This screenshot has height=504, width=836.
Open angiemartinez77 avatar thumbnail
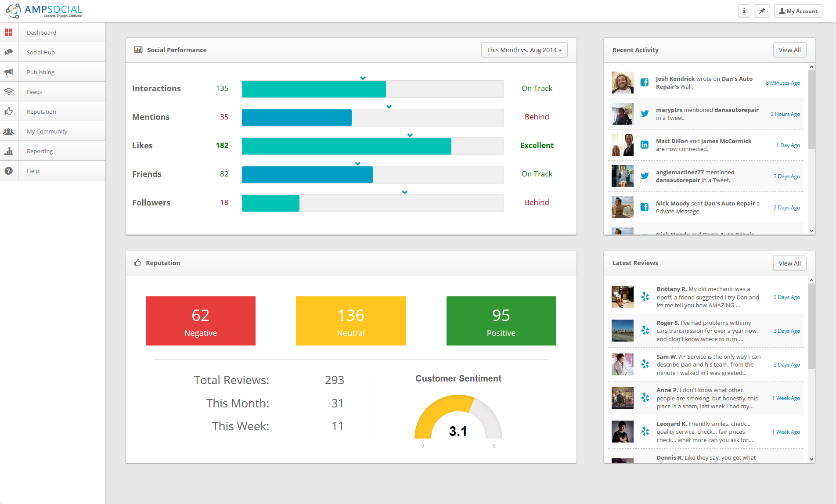click(623, 176)
